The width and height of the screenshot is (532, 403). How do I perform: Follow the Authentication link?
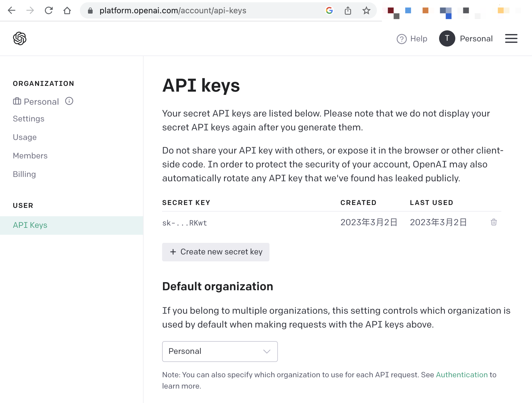point(462,375)
